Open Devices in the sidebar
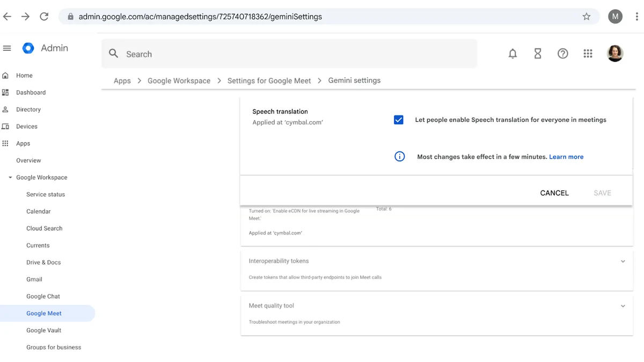 point(27,127)
